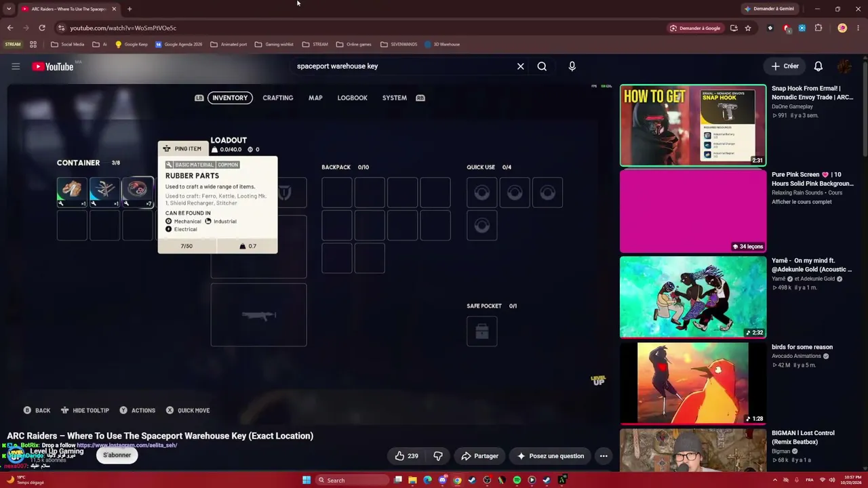
Task: Open YouTube notifications bell
Action: pos(818,66)
